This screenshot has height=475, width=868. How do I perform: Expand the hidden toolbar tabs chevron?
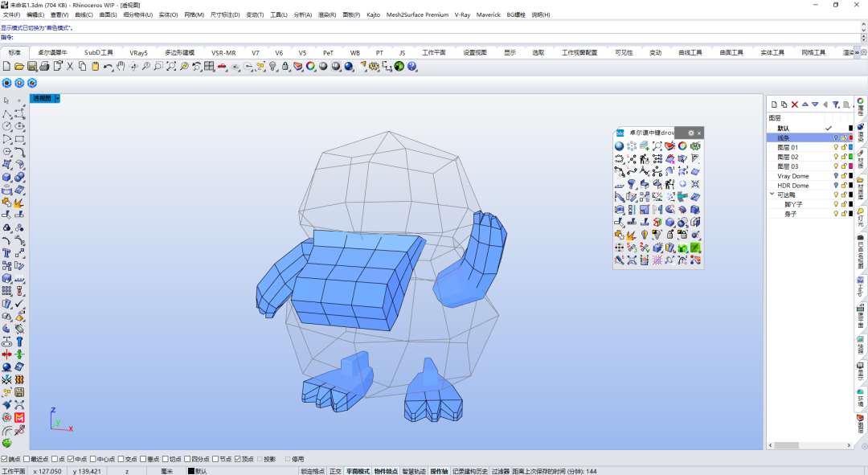(x=857, y=52)
